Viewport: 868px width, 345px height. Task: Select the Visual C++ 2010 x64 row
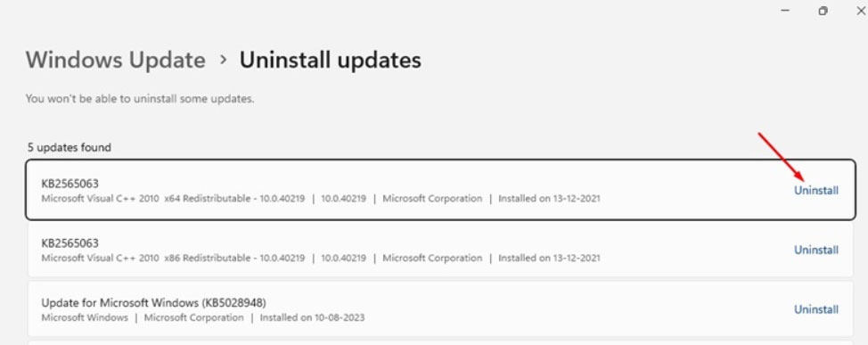[440, 190]
